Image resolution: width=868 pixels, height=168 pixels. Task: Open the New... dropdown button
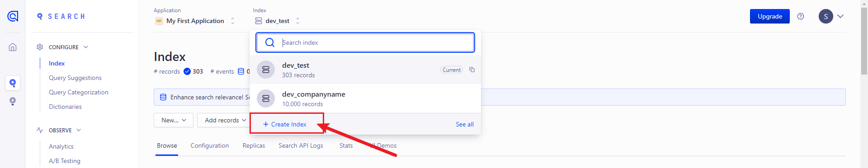coord(174,120)
